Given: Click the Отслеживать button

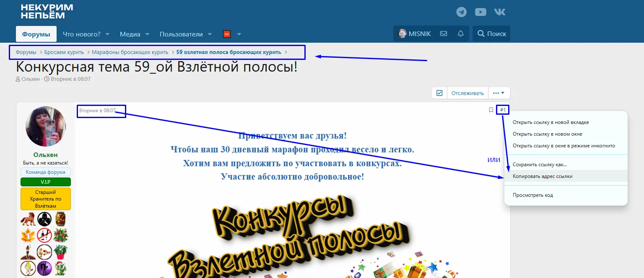Looking at the screenshot, I should (x=467, y=93).
